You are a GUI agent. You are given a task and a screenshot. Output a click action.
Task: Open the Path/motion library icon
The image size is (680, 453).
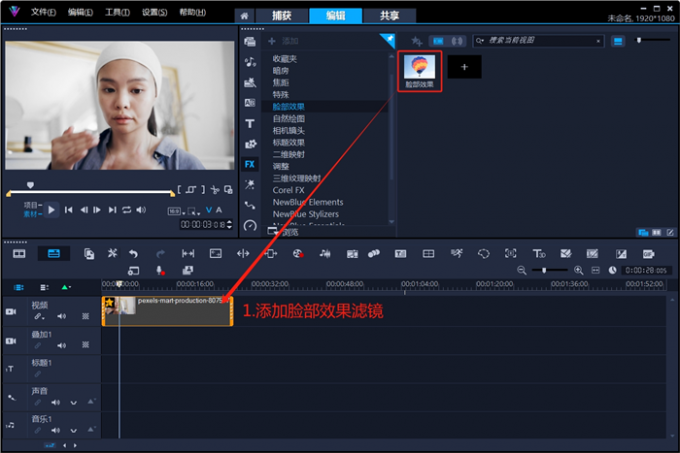pos(250,205)
